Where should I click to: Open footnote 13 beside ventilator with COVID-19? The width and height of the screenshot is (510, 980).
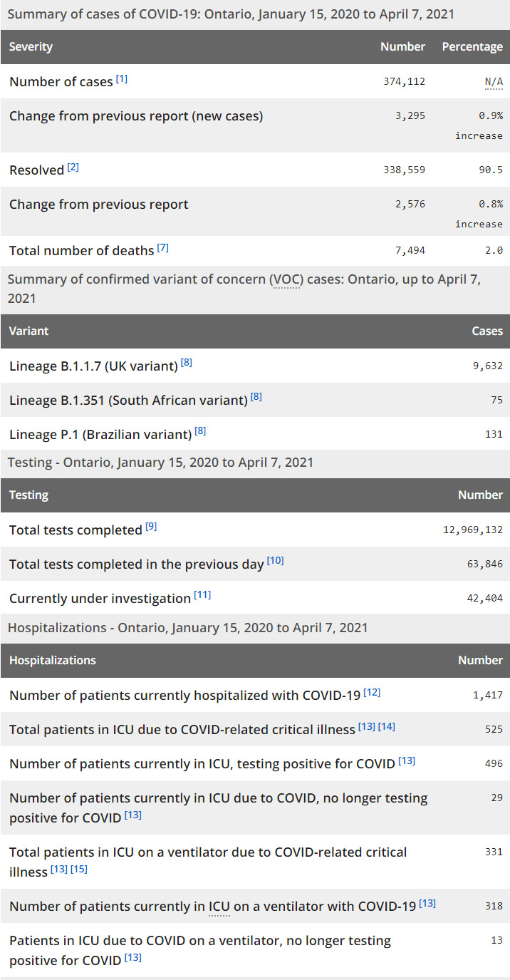[x=427, y=903]
